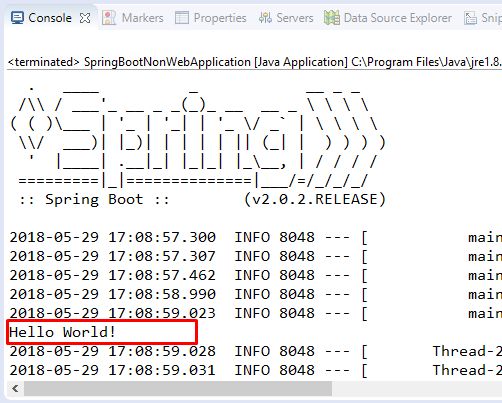
Task: Open the Servers tab
Action: [286, 18]
